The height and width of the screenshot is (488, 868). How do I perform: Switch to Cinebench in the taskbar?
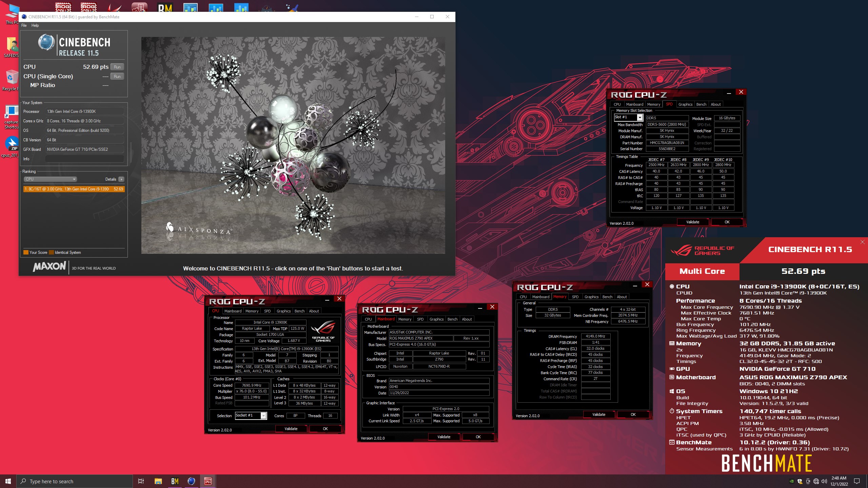pyautogui.click(x=191, y=481)
